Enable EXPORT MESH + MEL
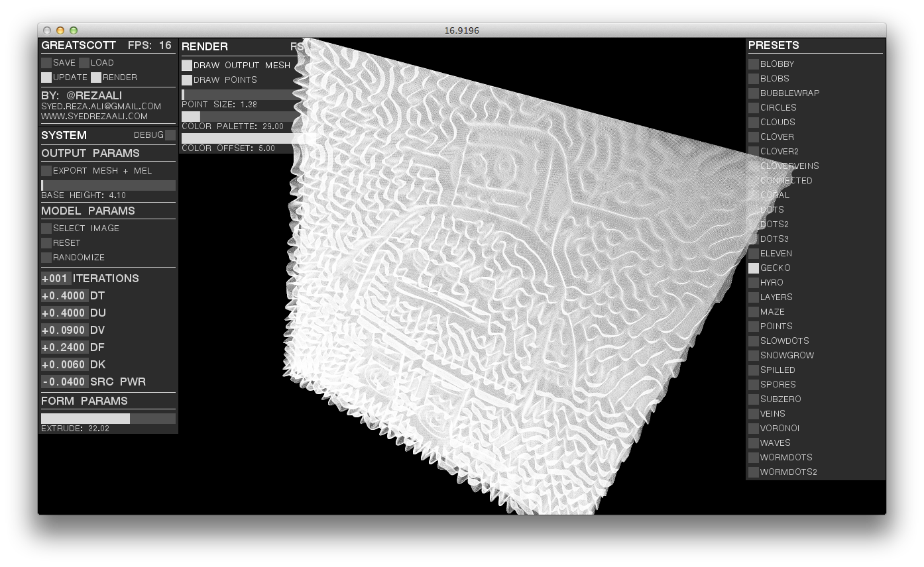Screen dimensions: 924x567 (46, 170)
